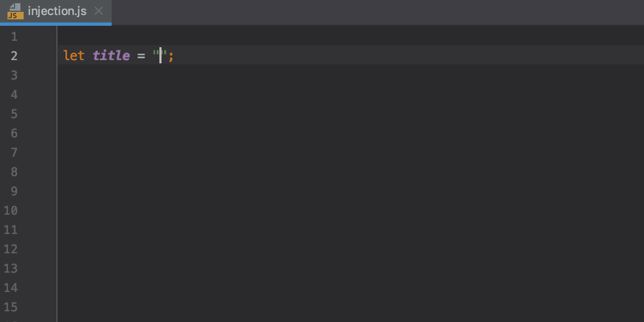Click the equals sign on line 2
Image resolution: width=644 pixels, height=322 pixels.
(141, 55)
